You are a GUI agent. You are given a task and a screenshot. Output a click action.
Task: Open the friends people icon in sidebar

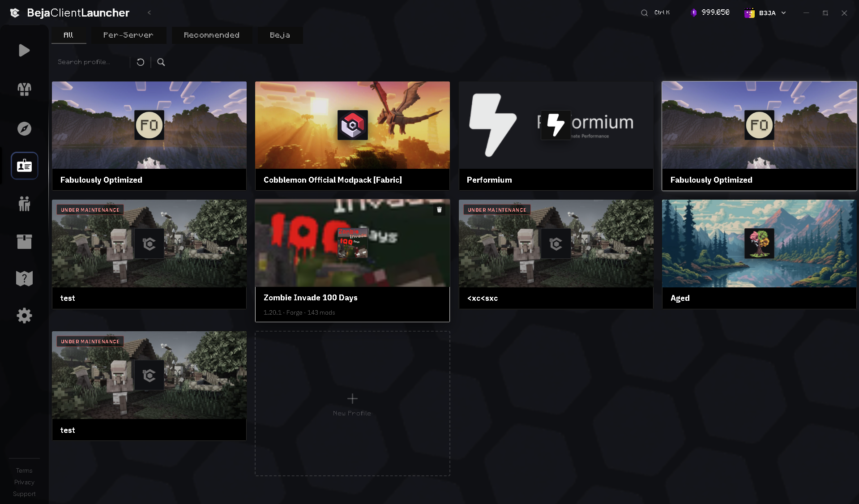pyautogui.click(x=24, y=204)
